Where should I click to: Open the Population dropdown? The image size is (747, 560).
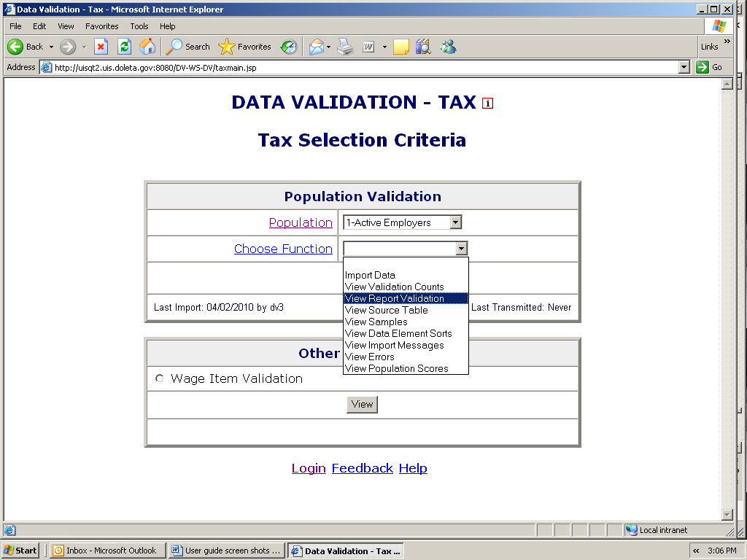pyautogui.click(x=403, y=222)
